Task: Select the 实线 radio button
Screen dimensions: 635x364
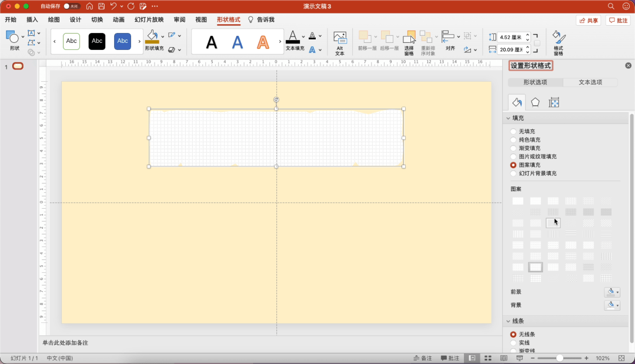Action: 513,343
